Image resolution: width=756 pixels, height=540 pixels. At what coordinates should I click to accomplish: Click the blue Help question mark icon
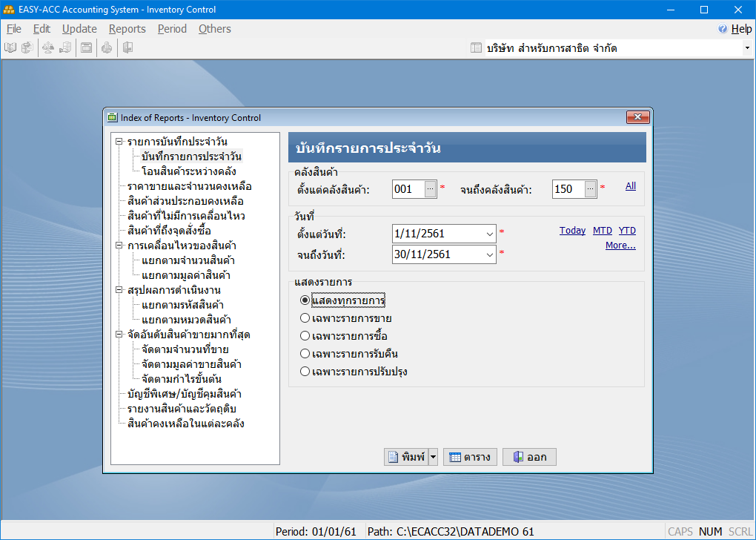tap(723, 29)
